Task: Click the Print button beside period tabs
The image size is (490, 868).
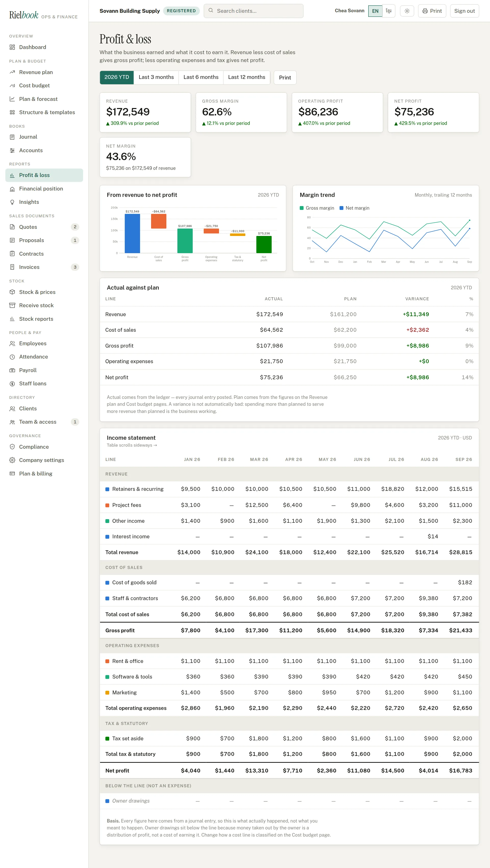Action: (x=285, y=77)
